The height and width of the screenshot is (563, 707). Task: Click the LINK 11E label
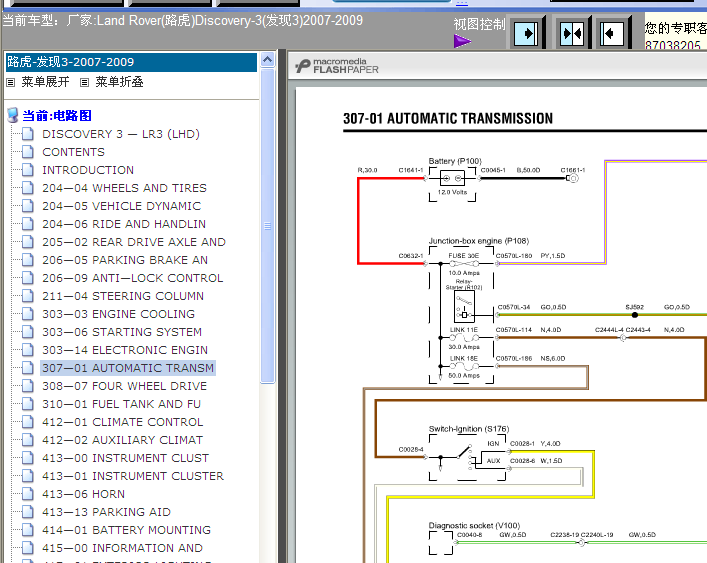pyautogui.click(x=464, y=330)
